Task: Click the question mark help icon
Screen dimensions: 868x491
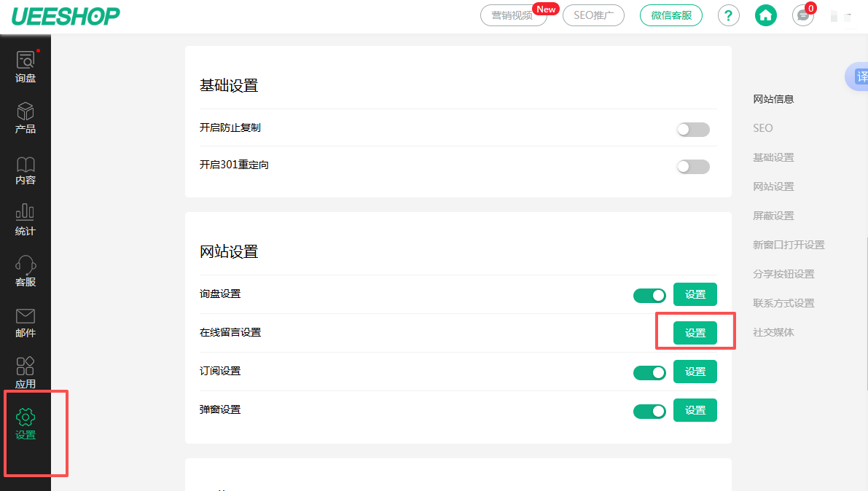Action: tap(729, 15)
